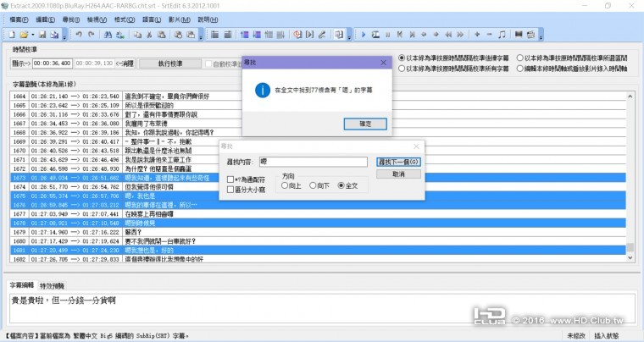Image resolution: width=644 pixels, height=342 pixels.
Task: Click 確定 button in the message dialog
Action: [x=365, y=124]
